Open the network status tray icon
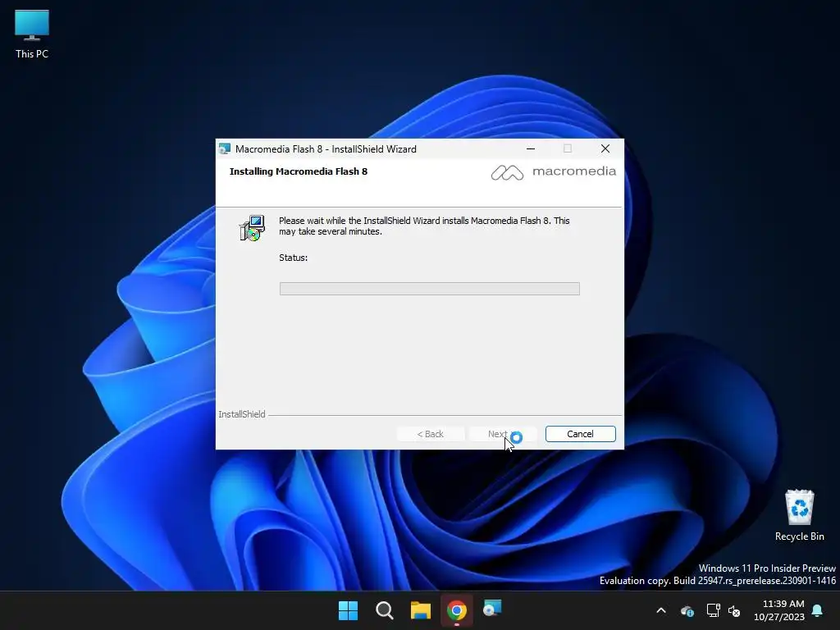This screenshot has height=630, width=840. 713,610
